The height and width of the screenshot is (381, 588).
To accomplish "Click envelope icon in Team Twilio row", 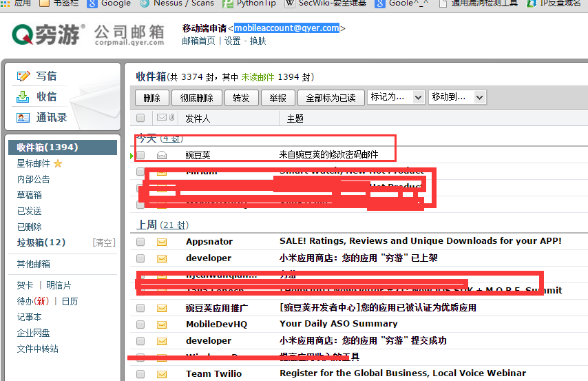I will (x=162, y=374).
